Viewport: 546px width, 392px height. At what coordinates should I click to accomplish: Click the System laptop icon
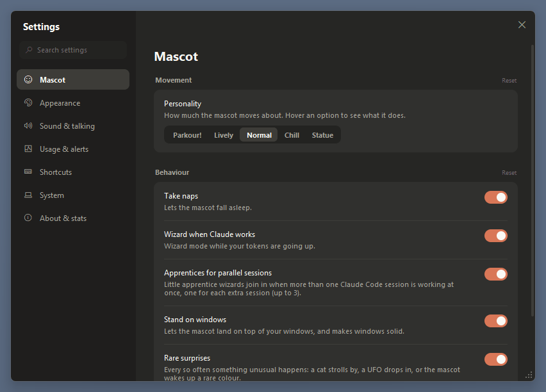(28, 195)
